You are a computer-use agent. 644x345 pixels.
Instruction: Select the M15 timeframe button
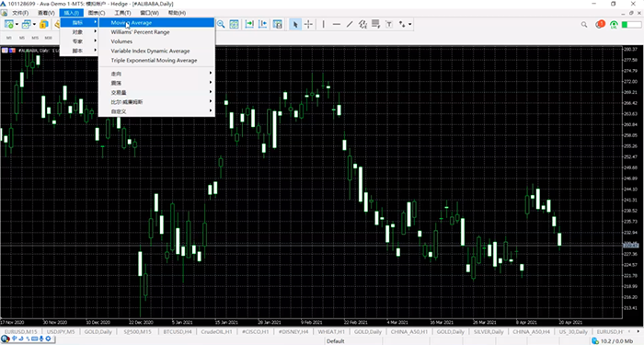coord(35,38)
